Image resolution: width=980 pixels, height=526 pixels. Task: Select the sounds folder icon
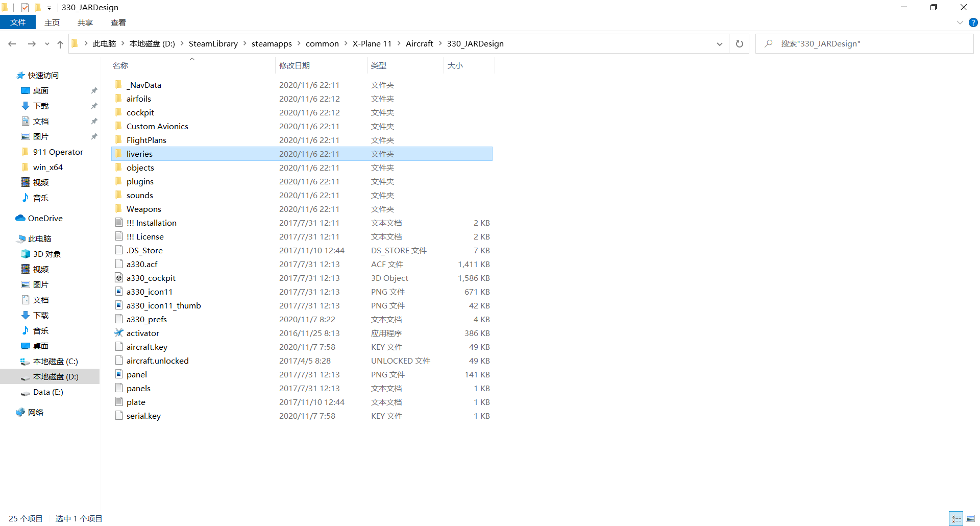click(x=118, y=195)
